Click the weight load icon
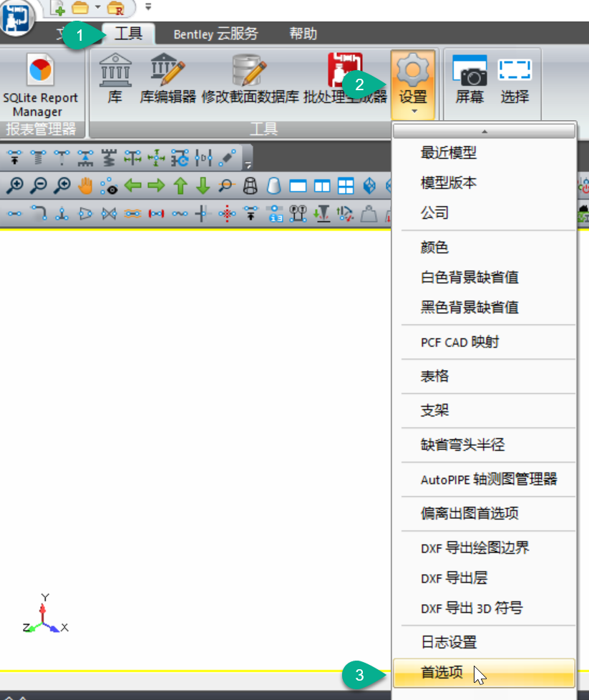The height and width of the screenshot is (700, 589). tap(369, 213)
